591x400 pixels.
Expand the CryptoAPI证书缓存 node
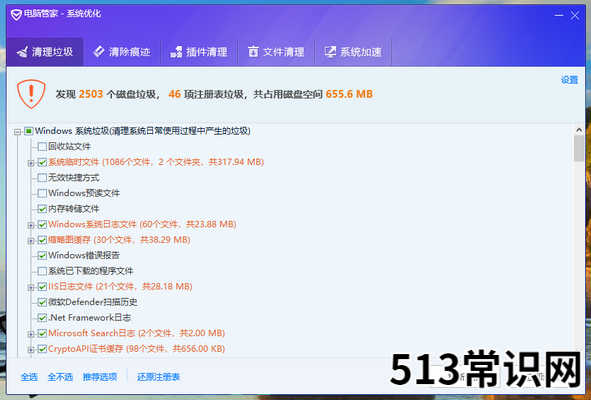[31, 350]
